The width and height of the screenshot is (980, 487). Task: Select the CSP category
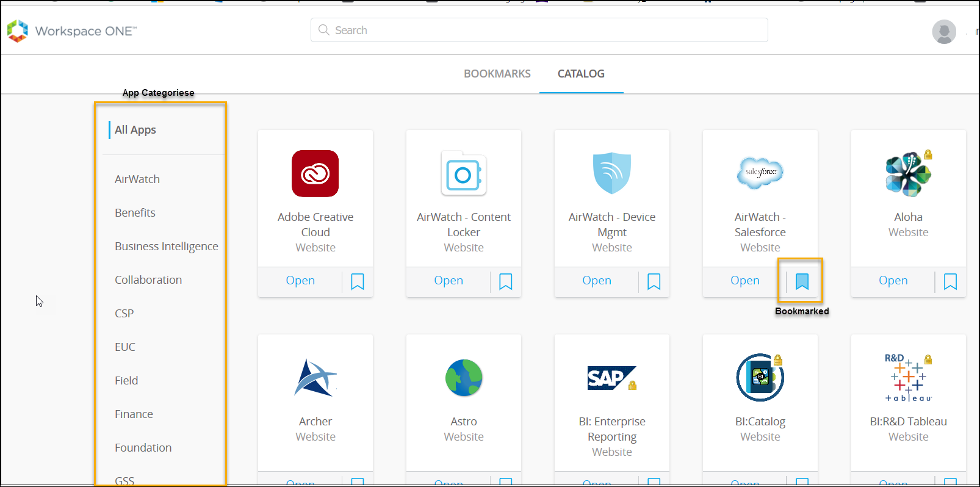pos(124,314)
